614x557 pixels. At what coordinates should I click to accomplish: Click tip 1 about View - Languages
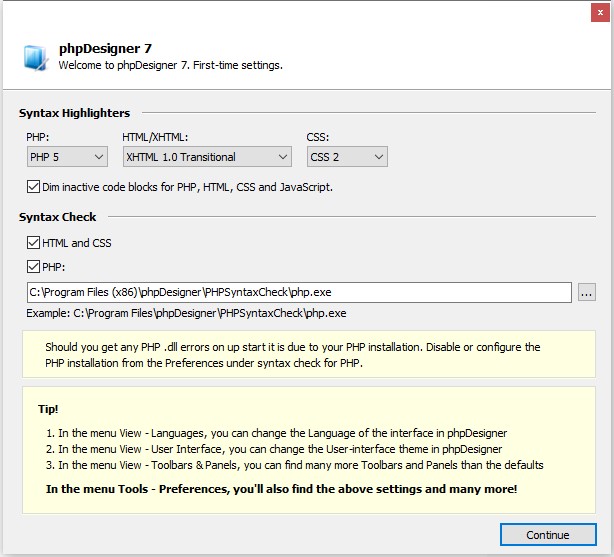coord(276,433)
